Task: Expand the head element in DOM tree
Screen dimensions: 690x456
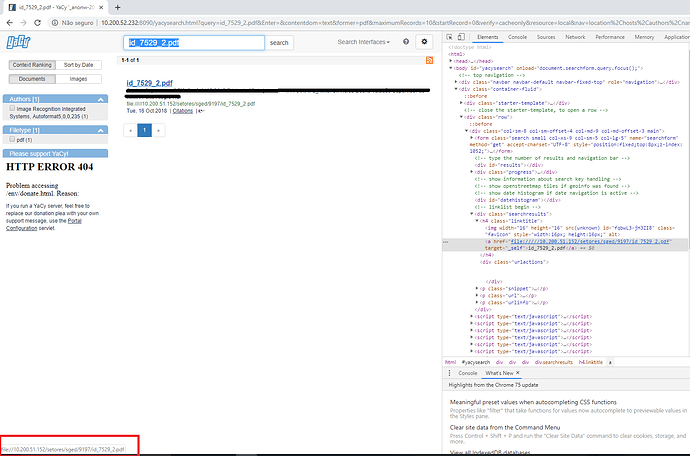Action: [x=452, y=60]
